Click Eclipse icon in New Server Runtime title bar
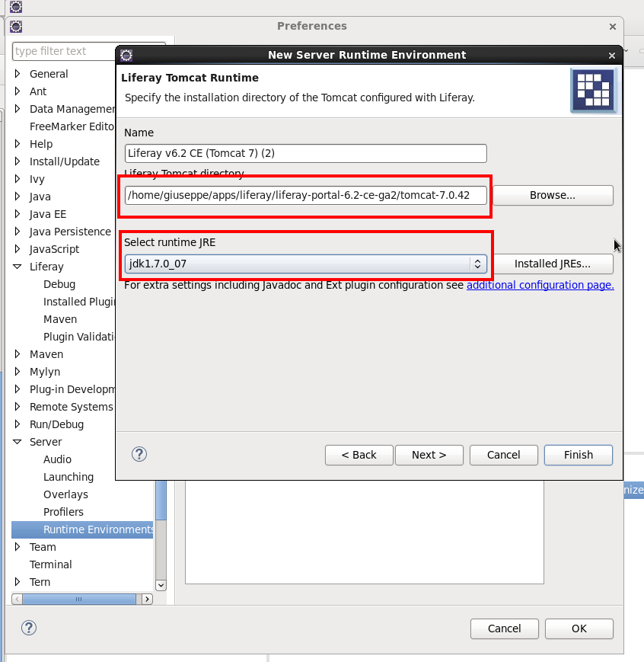Image resolution: width=644 pixels, height=662 pixels. pos(126,55)
